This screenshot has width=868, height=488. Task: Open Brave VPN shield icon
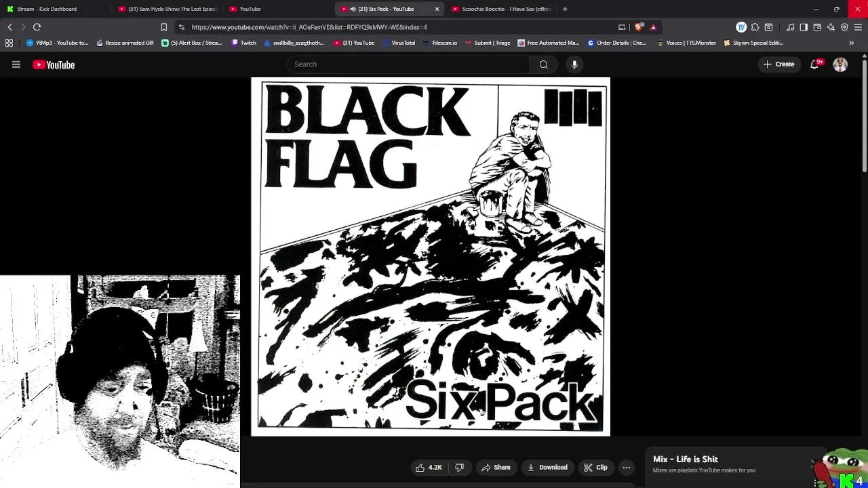844,27
